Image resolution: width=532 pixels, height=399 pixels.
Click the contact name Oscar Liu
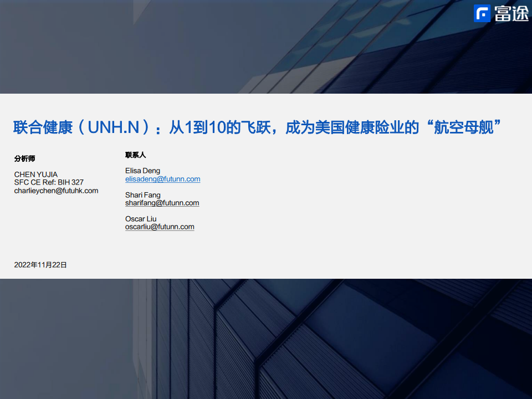[141, 219]
